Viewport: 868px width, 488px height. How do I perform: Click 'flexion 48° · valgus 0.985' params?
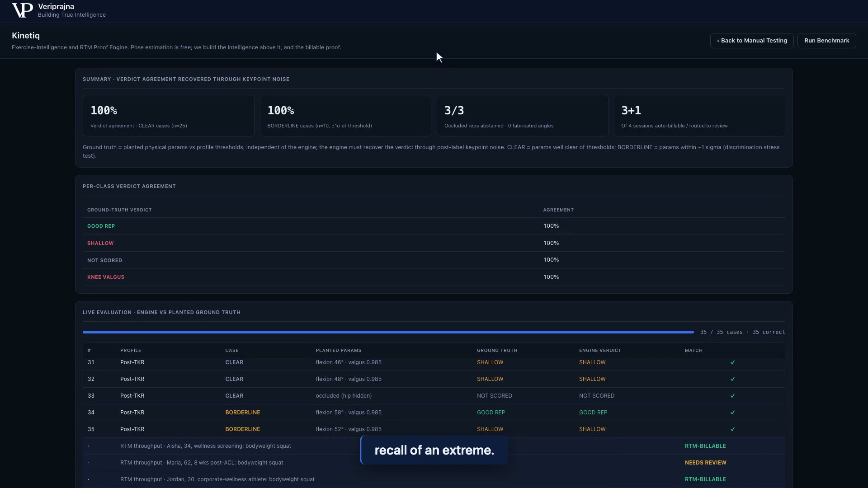pyautogui.click(x=349, y=379)
